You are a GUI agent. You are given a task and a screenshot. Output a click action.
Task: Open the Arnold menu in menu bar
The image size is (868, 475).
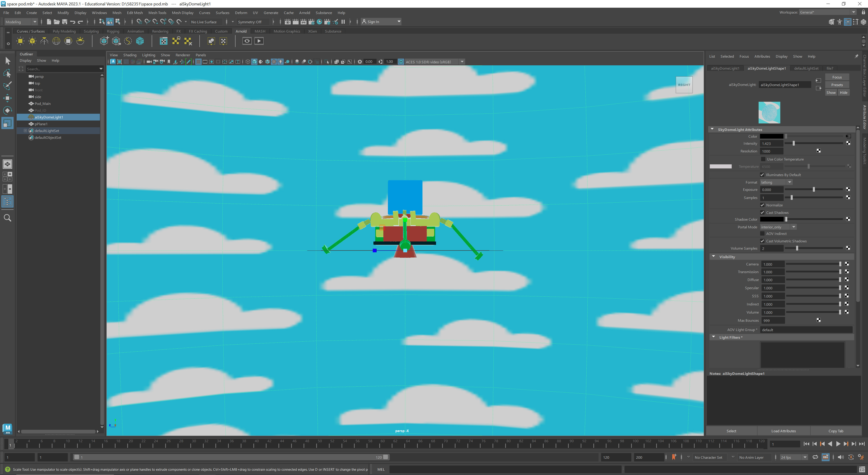coord(304,13)
